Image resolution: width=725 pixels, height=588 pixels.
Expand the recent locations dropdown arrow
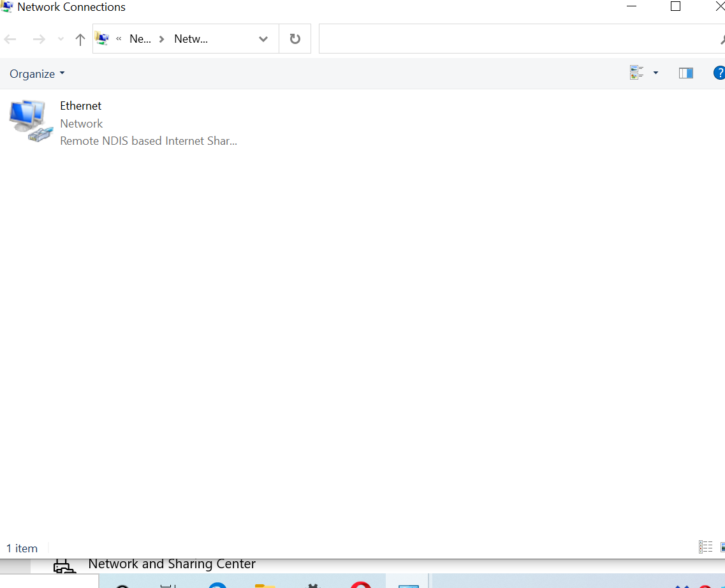pos(61,40)
